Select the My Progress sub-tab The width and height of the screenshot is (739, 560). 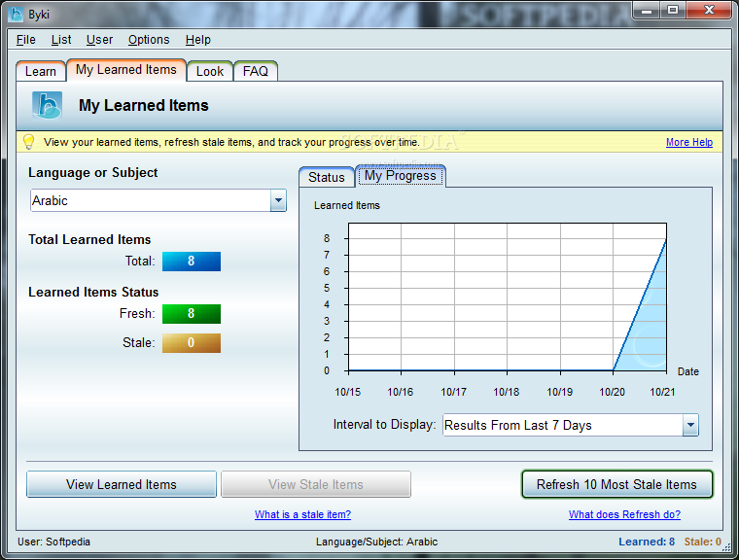click(401, 176)
